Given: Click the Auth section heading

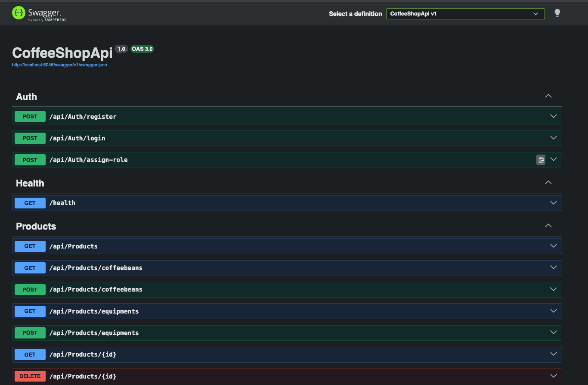Looking at the screenshot, I should point(26,96).
